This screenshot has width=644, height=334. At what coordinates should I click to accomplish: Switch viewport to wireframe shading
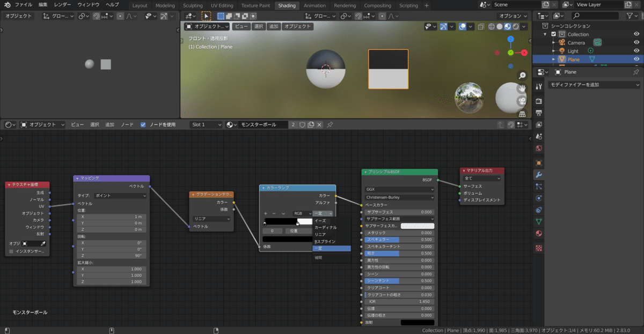tap(491, 26)
